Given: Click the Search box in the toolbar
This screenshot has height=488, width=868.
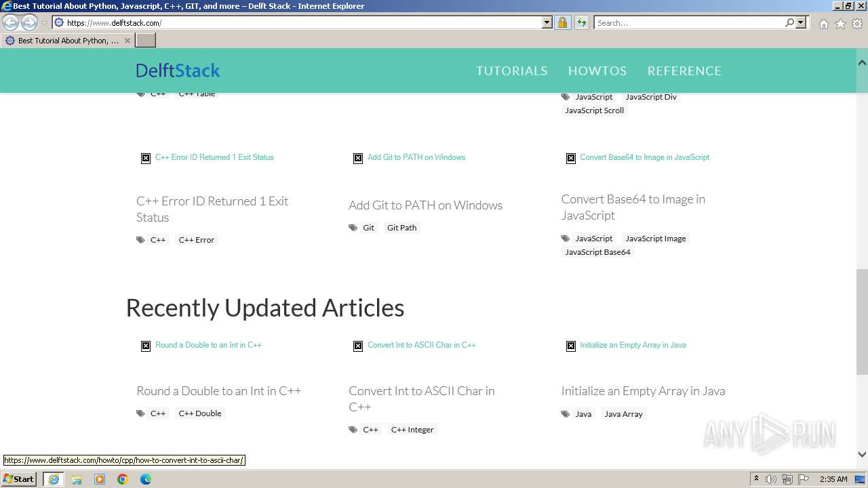Looking at the screenshot, I should tap(689, 22).
